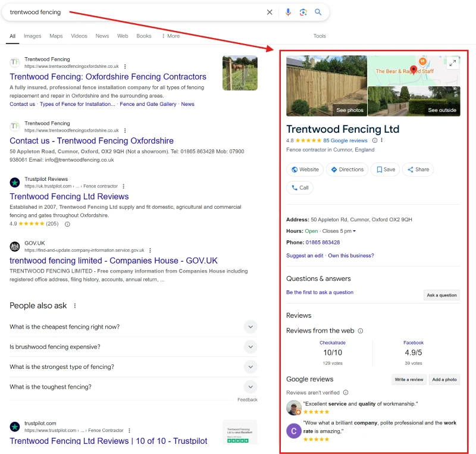Click Write a review button

[x=409, y=380]
